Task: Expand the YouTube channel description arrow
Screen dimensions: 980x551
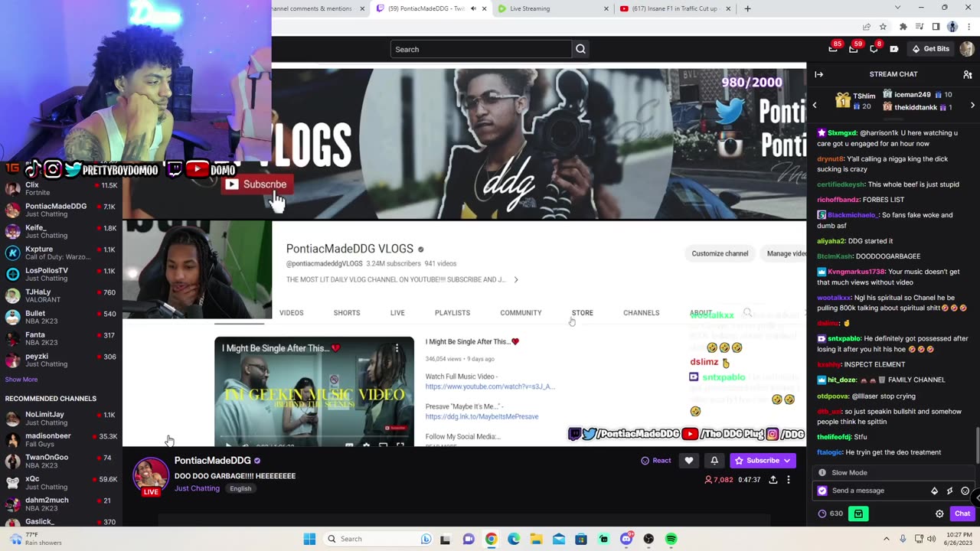Action: [x=516, y=279]
